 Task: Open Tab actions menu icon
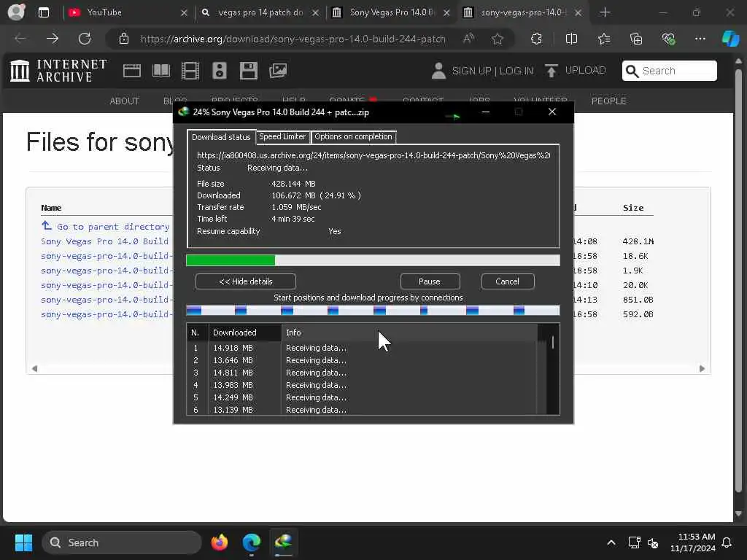click(44, 12)
